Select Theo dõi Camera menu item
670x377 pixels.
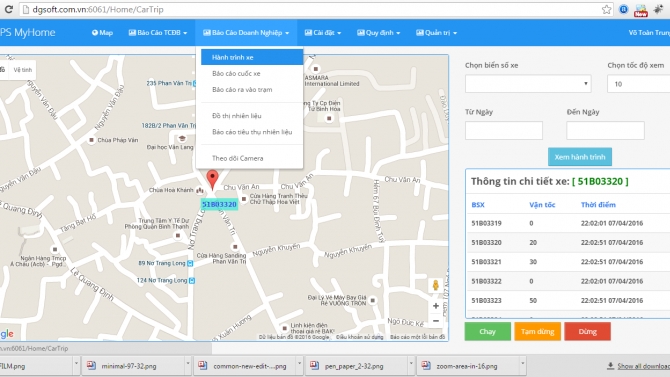pos(252,158)
